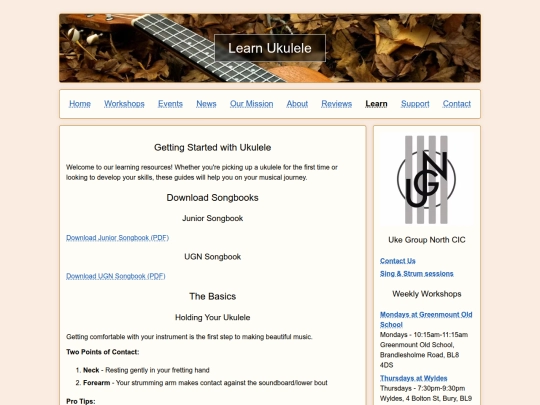Go to the Contact navigation link
The image size is (540, 405).
click(x=457, y=104)
